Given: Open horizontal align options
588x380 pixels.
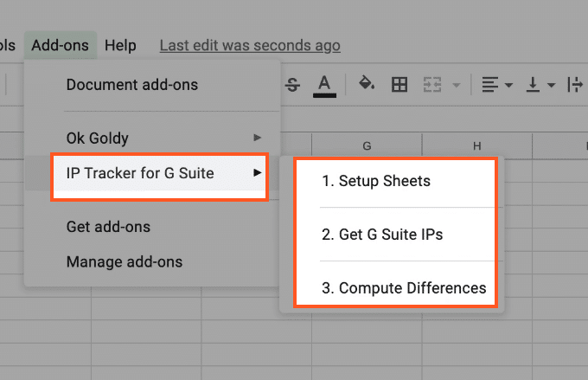Looking at the screenshot, I should (x=496, y=85).
